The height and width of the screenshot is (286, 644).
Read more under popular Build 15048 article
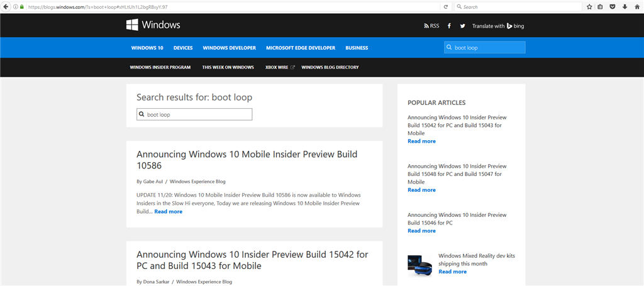pos(422,190)
